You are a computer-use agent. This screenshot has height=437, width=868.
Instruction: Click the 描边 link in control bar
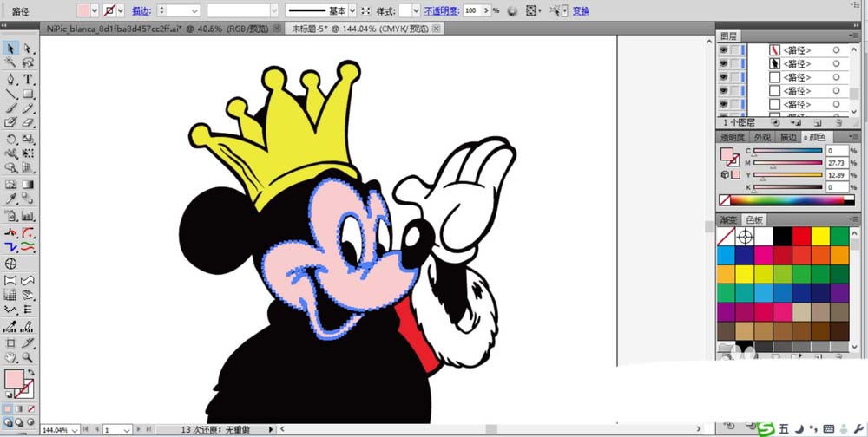pyautogui.click(x=140, y=11)
